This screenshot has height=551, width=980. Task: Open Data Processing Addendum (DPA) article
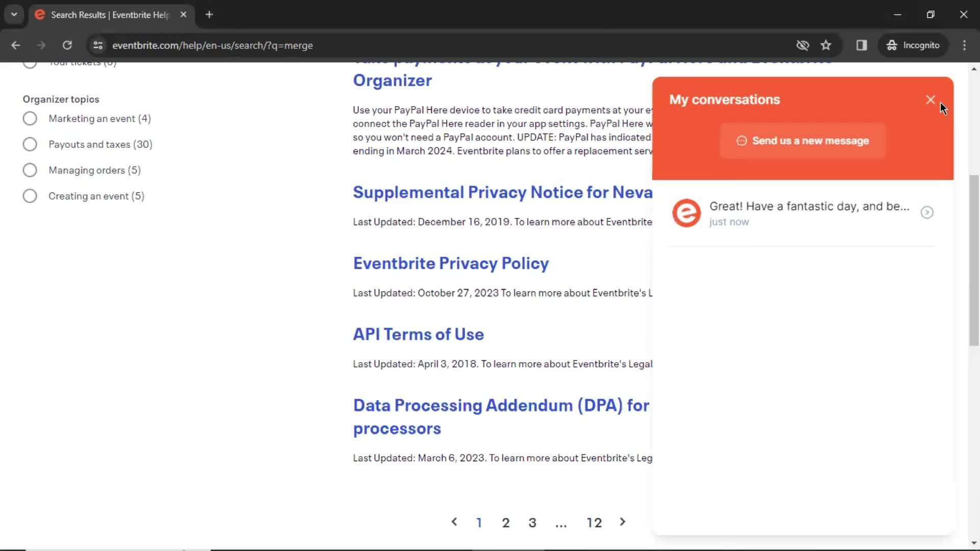pos(501,417)
